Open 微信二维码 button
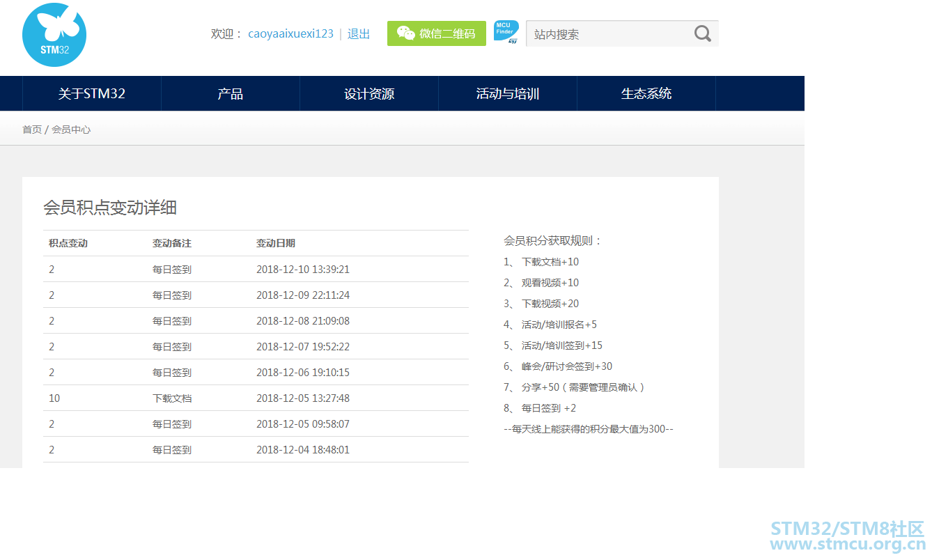This screenshot has width=932, height=560. pyautogui.click(x=437, y=33)
